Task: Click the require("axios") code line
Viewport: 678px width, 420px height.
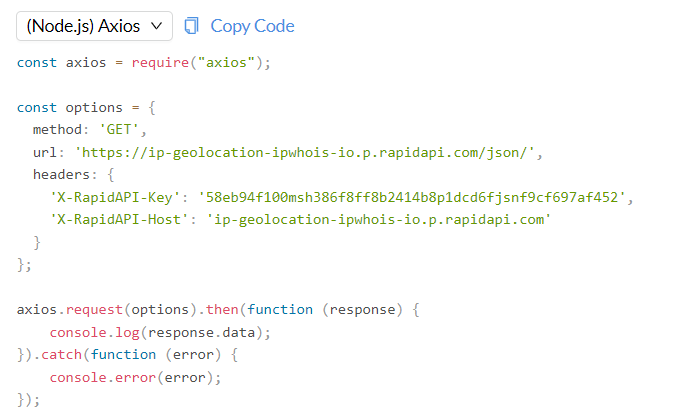Action: point(201,62)
